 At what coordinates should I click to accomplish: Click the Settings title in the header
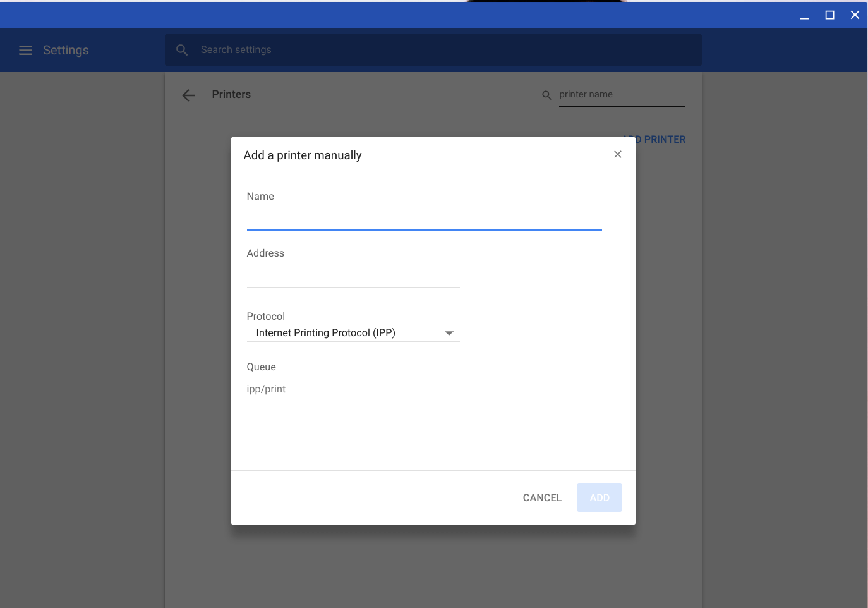(x=66, y=50)
